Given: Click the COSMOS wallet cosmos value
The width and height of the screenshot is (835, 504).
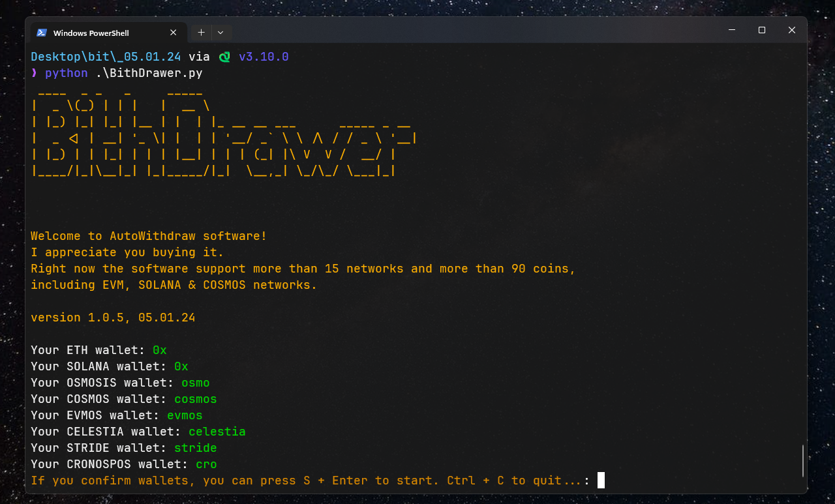Looking at the screenshot, I should point(196,399).
